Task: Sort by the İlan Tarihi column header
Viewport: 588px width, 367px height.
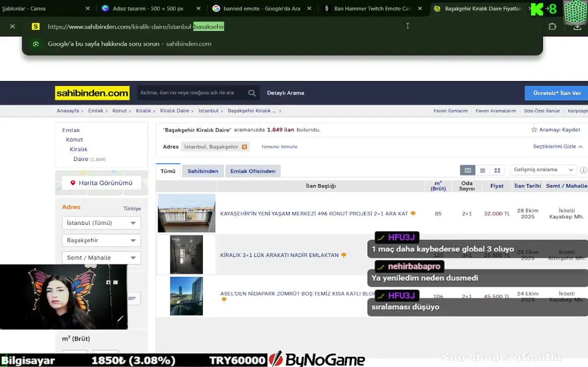Action: [x=528, y=186]
